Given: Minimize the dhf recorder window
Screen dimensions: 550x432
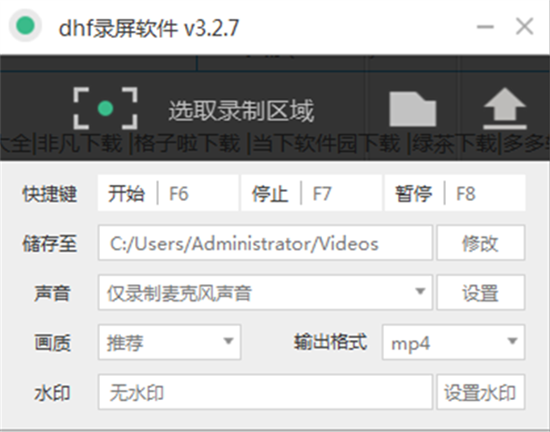Looking at the screenshot, I should coord(485,27).
